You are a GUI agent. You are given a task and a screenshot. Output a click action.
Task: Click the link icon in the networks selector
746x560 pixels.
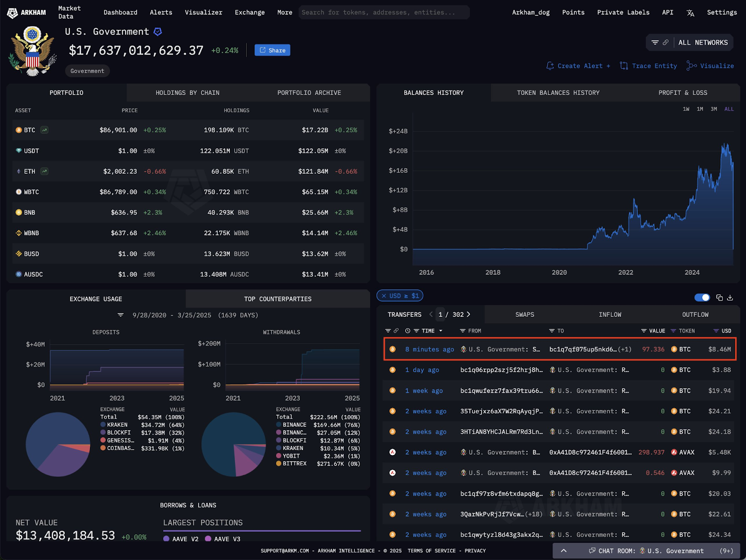pyautogui.click(x=666, y=42)
